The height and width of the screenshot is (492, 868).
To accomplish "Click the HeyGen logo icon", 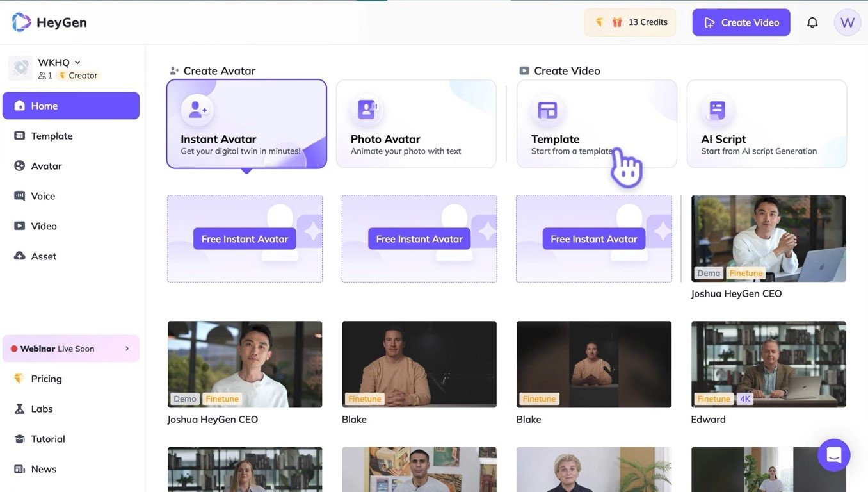I will coord(21,22).
